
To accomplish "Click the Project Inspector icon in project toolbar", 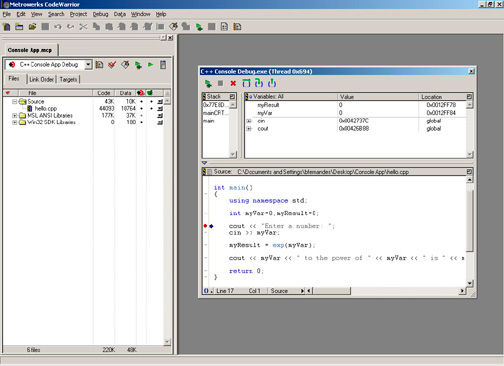I will tap(163, 65).
